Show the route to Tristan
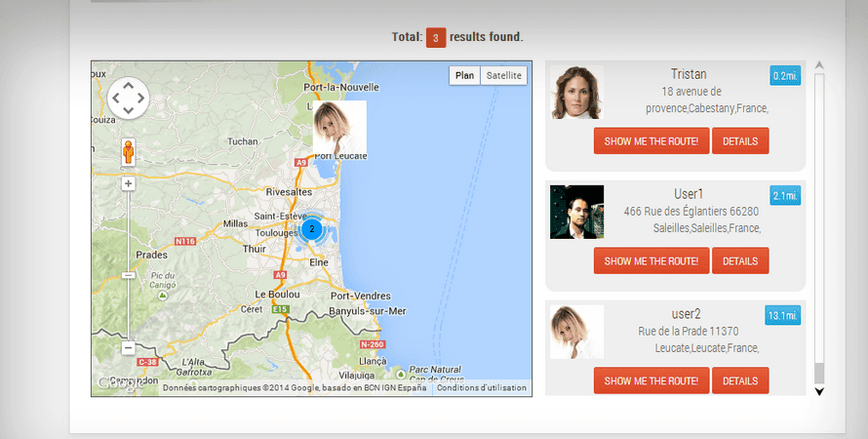This screenshot has width=868, height=439. [651, 141]
